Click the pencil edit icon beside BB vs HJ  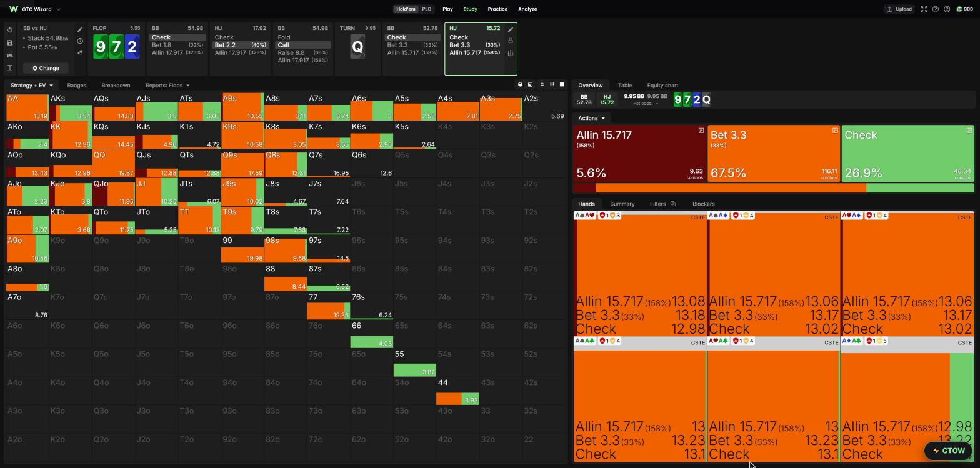pos(80,29)
